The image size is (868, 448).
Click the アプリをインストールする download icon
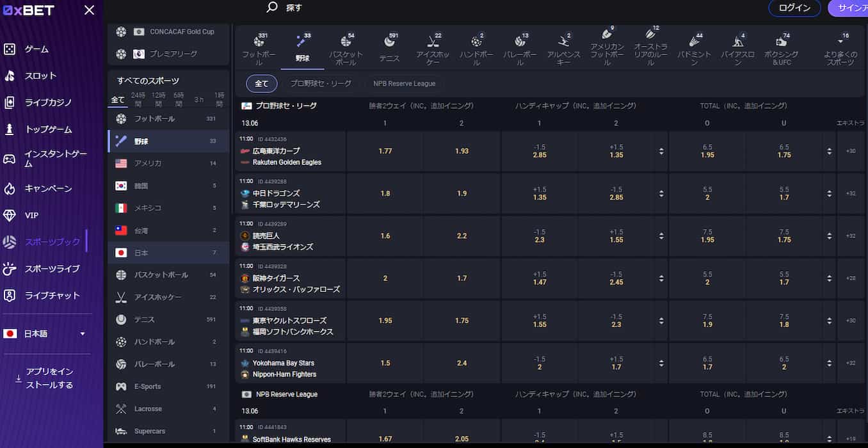pos(18,378)
